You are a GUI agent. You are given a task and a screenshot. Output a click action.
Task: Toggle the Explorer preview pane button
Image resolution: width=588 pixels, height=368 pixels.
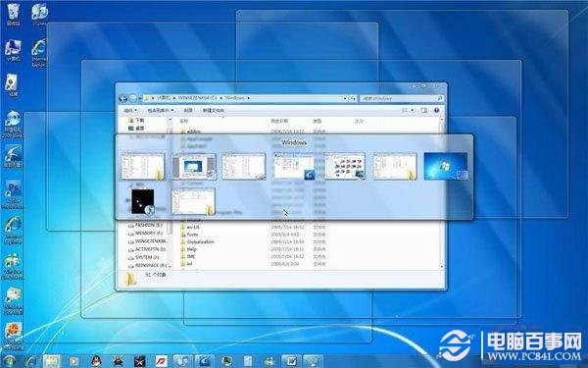pyautogui.click(x=423, y=110)
